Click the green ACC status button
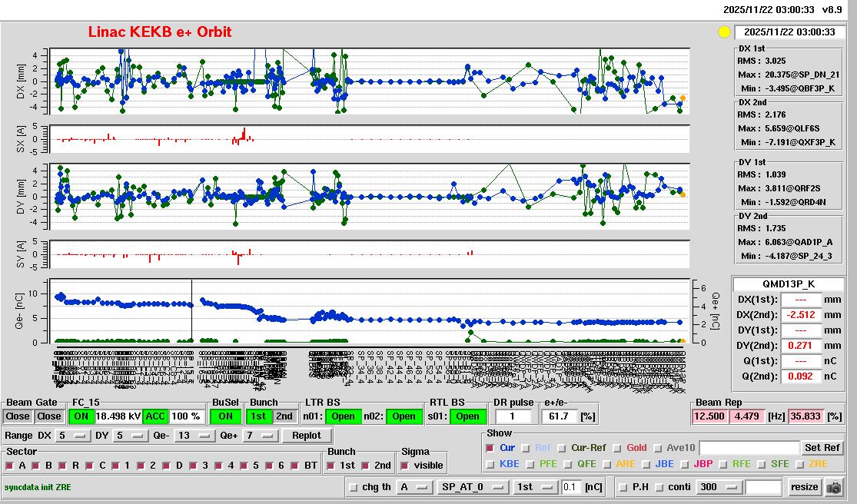The height and width of the screenshot is (504, 857). pos(156,416)
